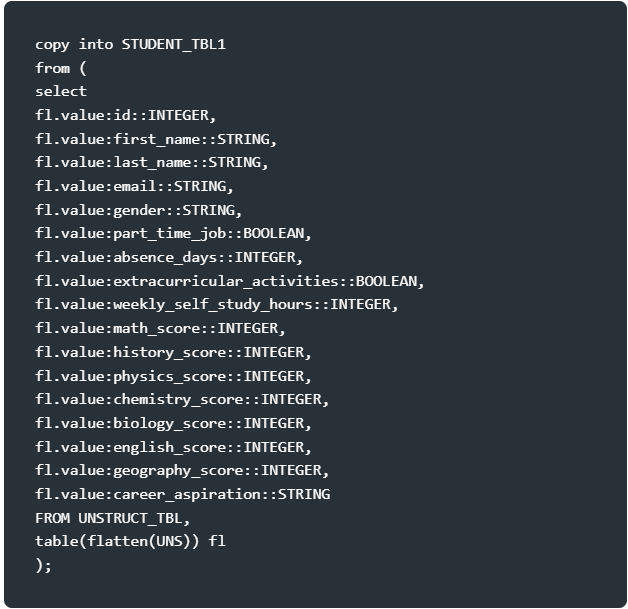628x609 pixels.
Task: Click the part_time_job::BOOLEAN line
Action: (173, 233)
